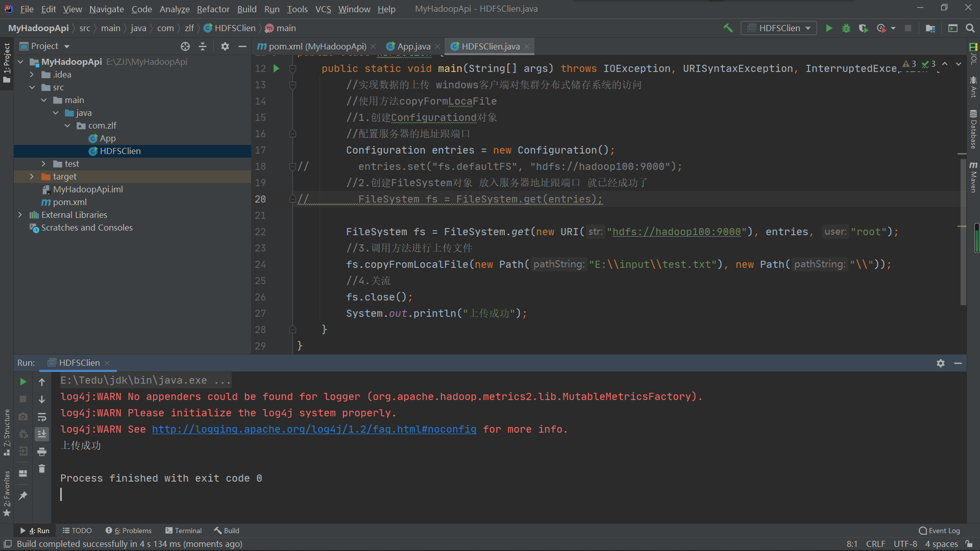The width and height of the screenshot is (980, 551).
Task: Collapse all in Project panel
Action: tap(203, 46)
